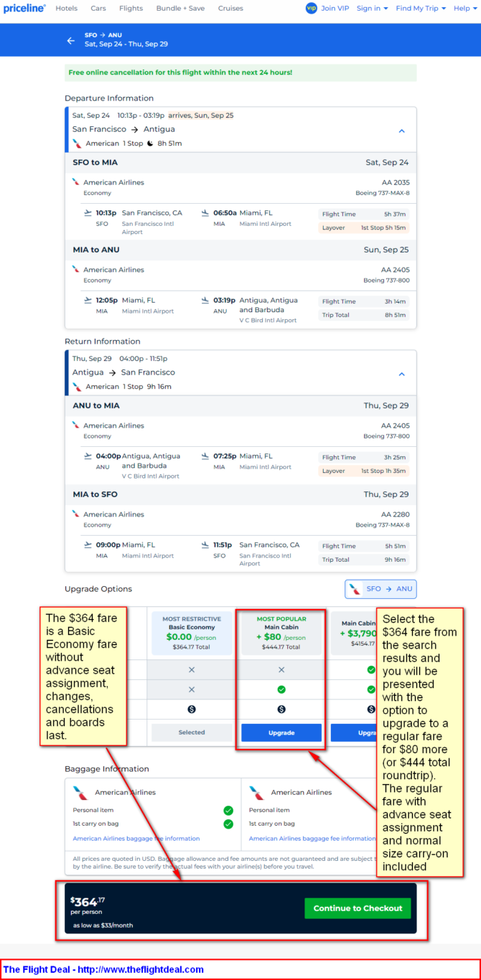Click the Join VIP link
The width and height of the screenshot is (481, 980).
click(335, 9)
